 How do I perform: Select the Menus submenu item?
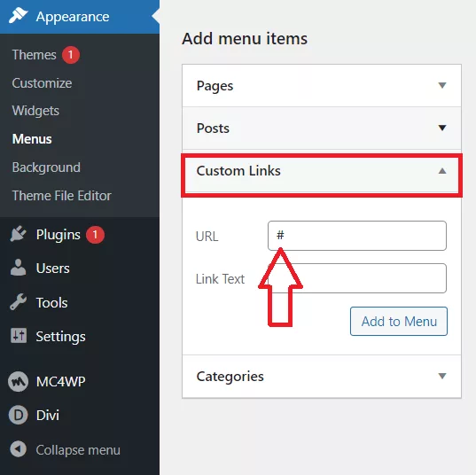point(32,139)
